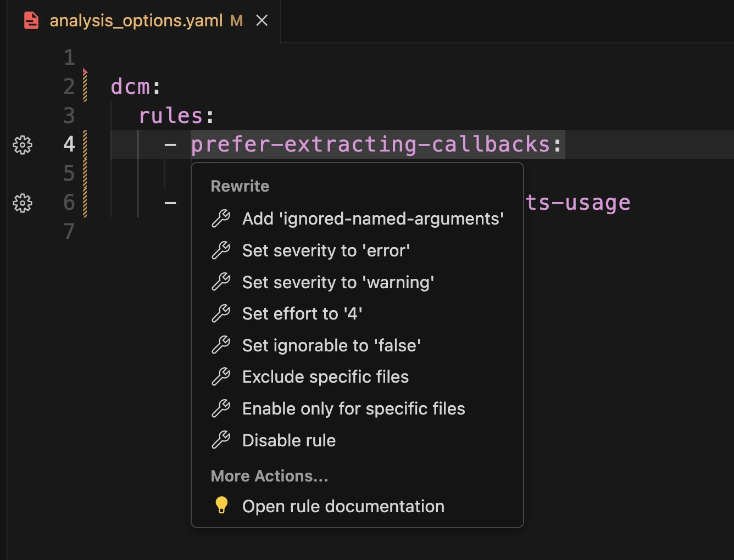The width and height of the screenshot is (734, 560).
Task: Select the 'Disable rule' action
Action: tap(289, 440)
